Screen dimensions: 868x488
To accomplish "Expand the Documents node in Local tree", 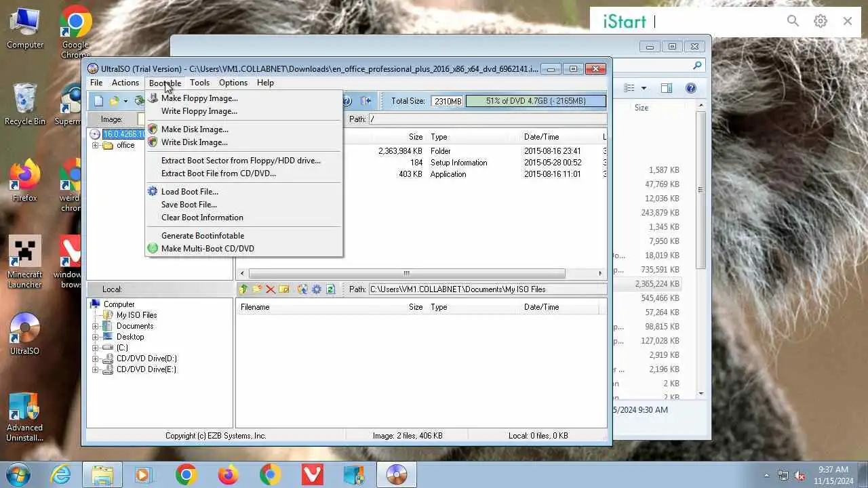I will click(x=95, y=326).
